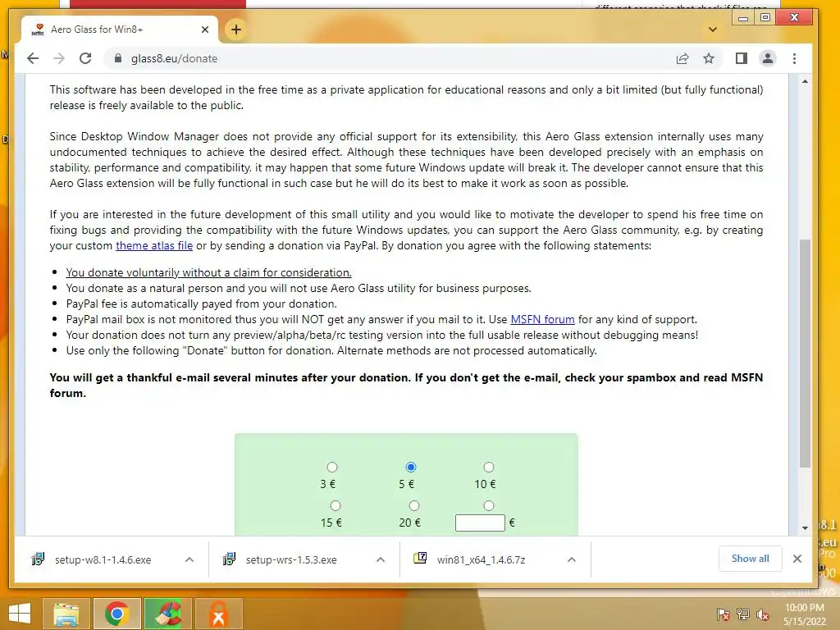Click the Chrome taskbar icon
This screenshot has width=840, height=630.
click(116, 614)
